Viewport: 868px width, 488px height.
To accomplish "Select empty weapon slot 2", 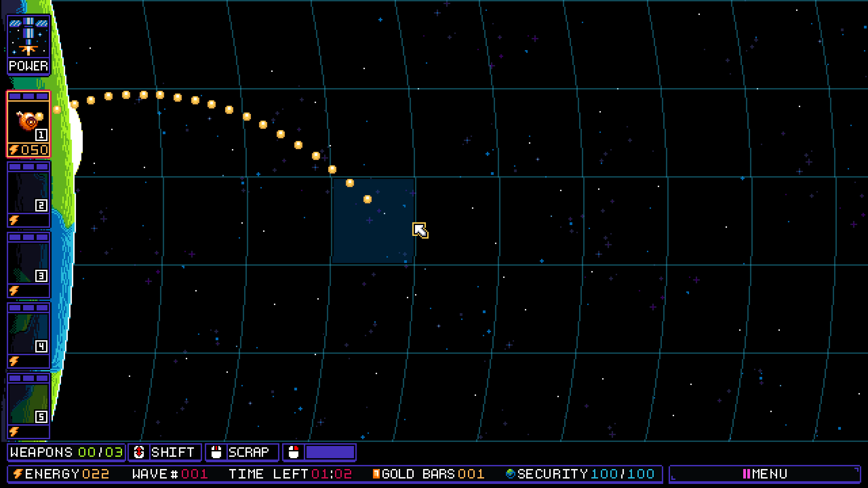I will (x=28, y=194).
